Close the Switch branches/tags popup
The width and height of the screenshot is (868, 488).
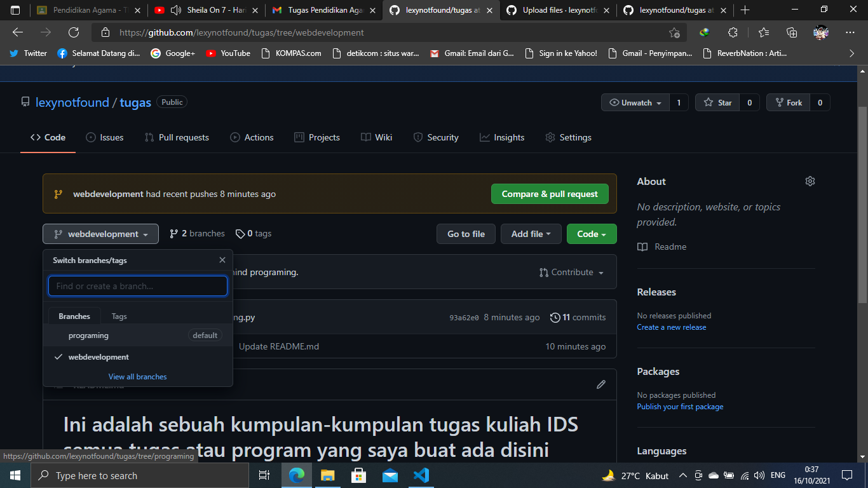point(222,260)
